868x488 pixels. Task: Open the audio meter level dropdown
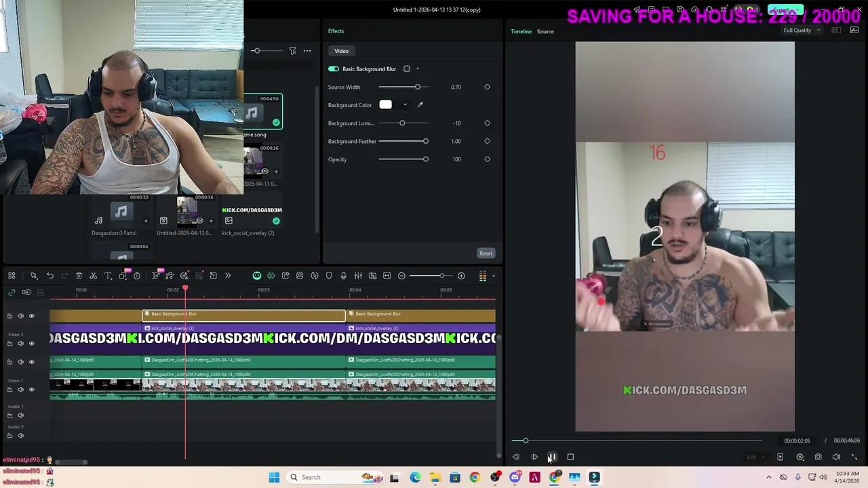(x=494, y=276)
